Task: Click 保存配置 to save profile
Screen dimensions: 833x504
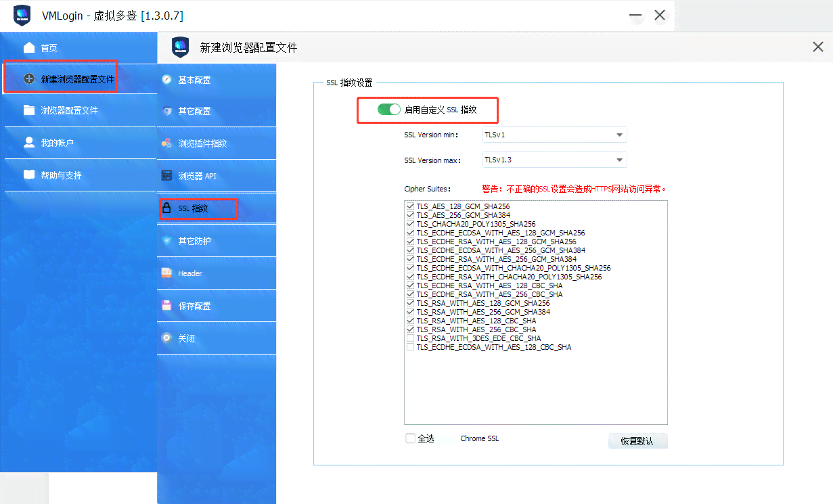Action: pyautogui.click(x=217, y=306)
